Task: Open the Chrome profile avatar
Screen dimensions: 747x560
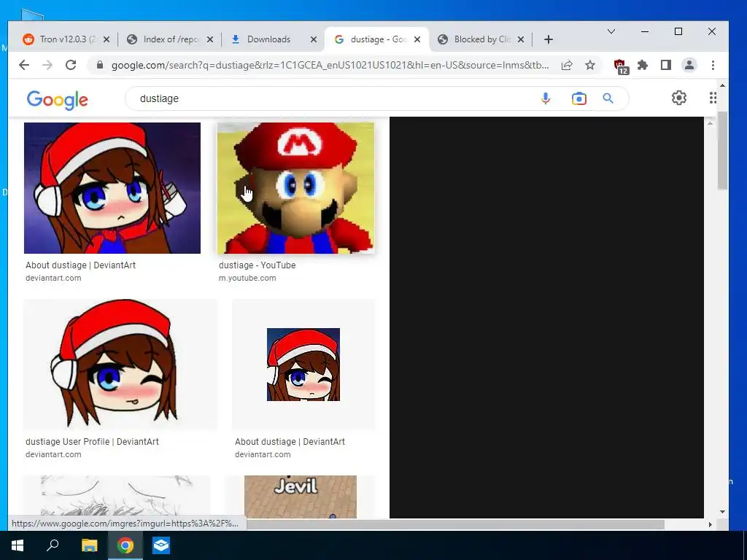Action: point(689,65)
